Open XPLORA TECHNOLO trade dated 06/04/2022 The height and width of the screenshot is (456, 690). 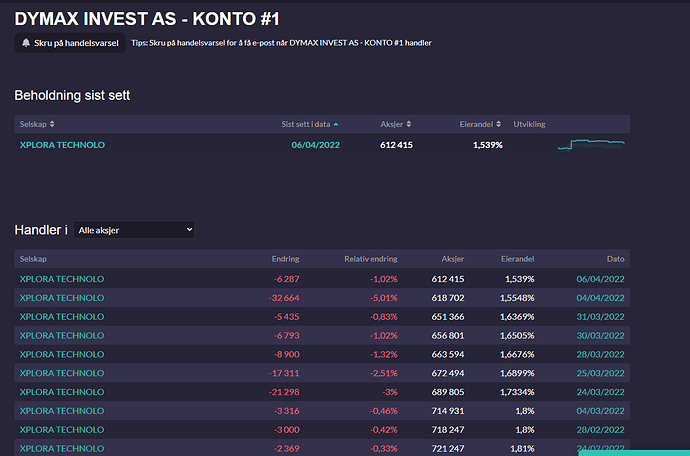pos(62,279)
